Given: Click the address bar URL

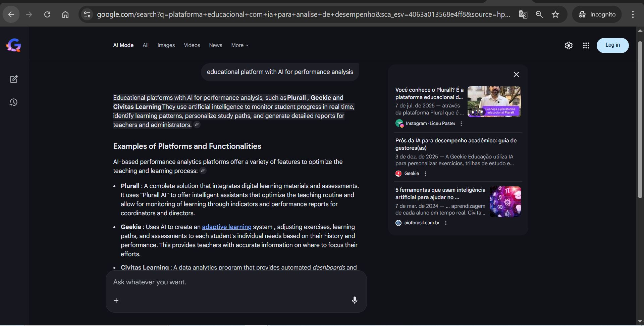Looking at the screenshot, I should pos(304,14).
